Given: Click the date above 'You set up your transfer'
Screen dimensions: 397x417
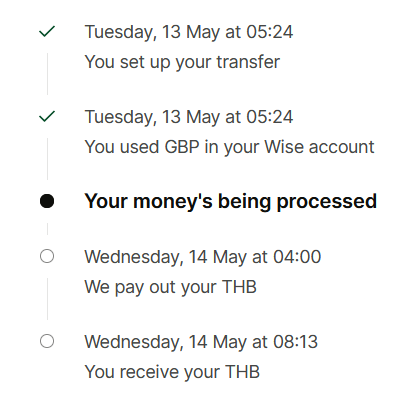Looking at the screenshot, I should (189, 32).
